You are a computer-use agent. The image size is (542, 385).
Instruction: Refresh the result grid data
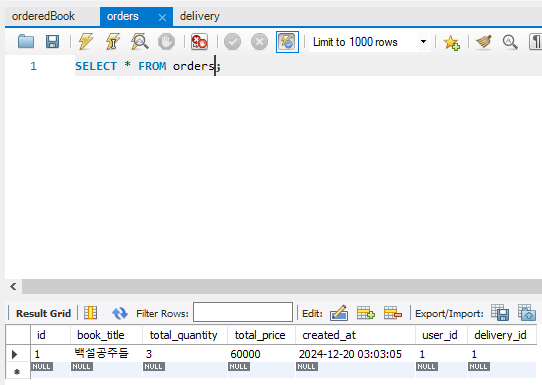coord(120,313)
